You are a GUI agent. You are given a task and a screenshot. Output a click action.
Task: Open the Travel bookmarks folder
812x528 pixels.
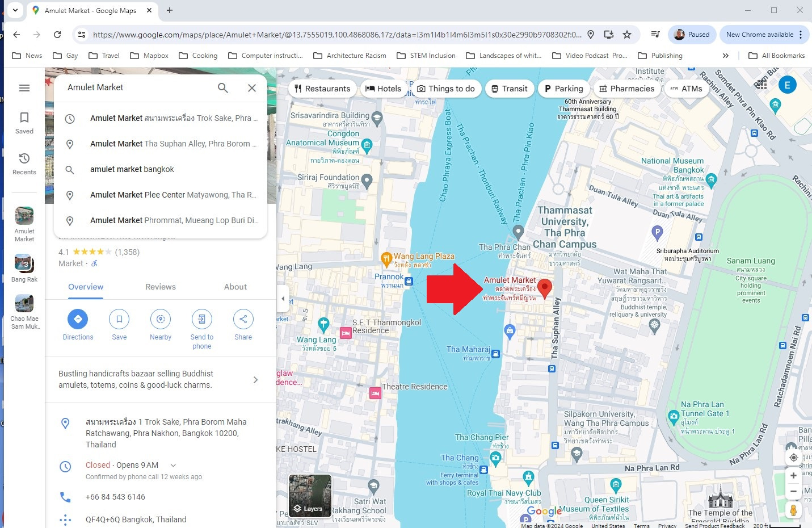point(104,56)
